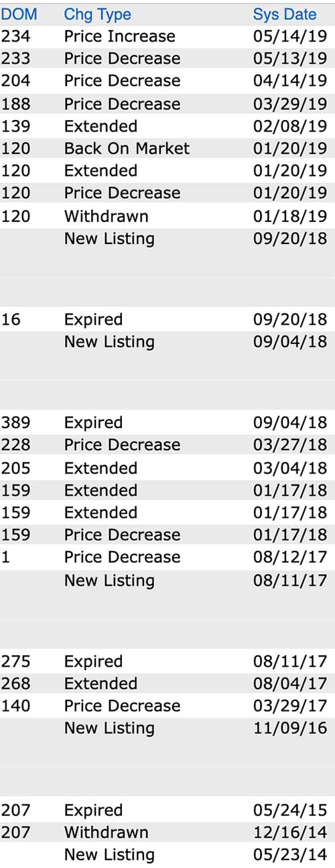Click the Back On Market entry
This screenshot has height=868, width=335.
click(127, 148)
